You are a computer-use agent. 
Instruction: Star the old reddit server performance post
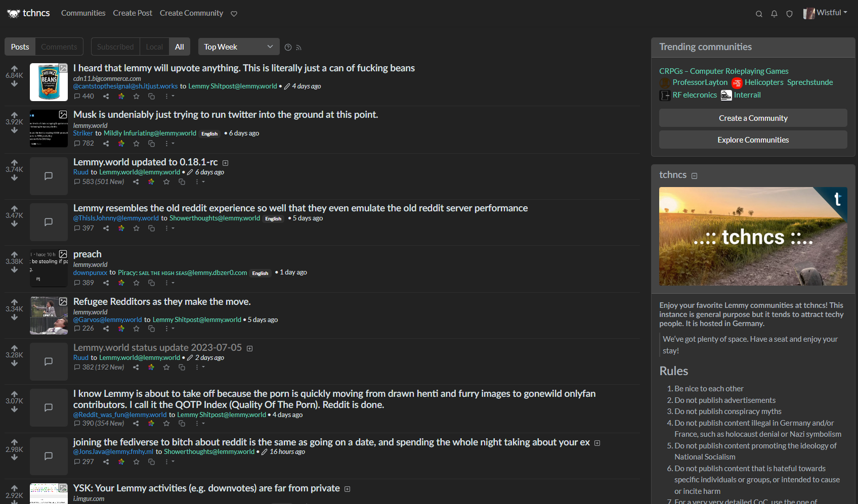[136, 228]
